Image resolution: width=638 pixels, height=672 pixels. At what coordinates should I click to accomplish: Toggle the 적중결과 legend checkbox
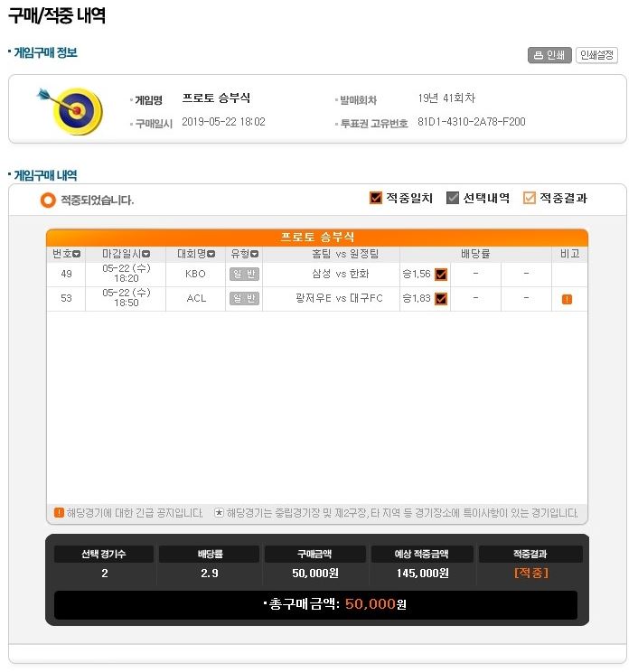point(529,198)
